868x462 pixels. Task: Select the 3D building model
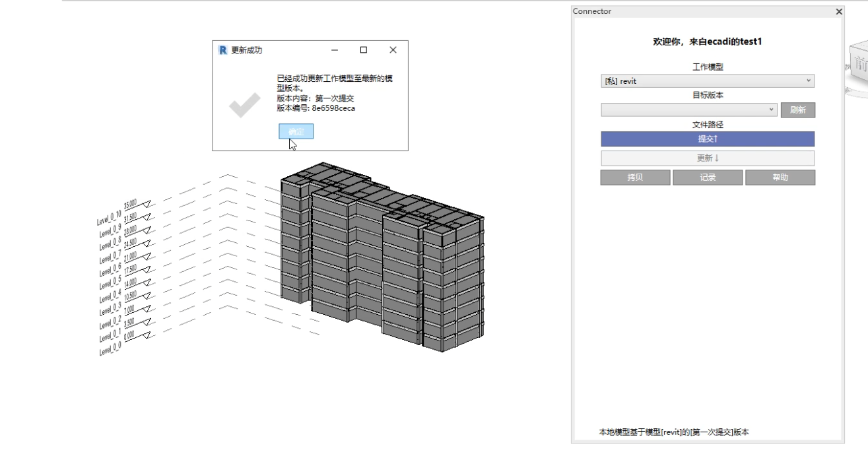click(x=383, y=264)
